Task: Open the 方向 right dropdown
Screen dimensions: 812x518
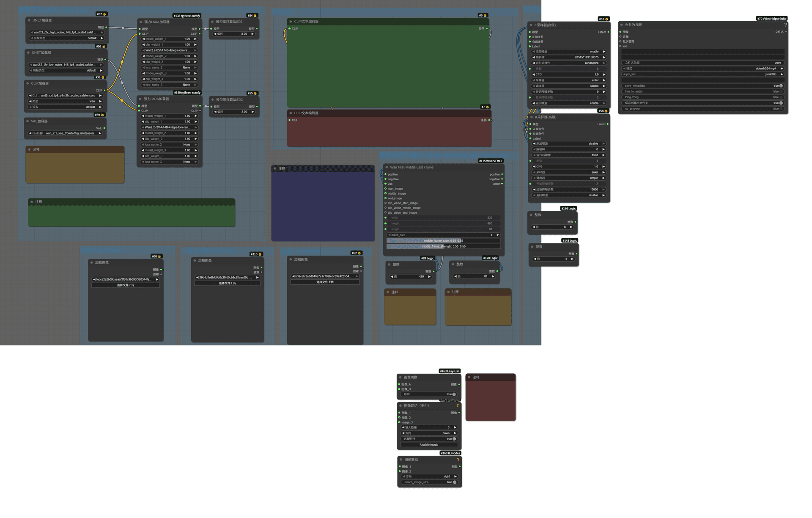Action: [429, 477]
